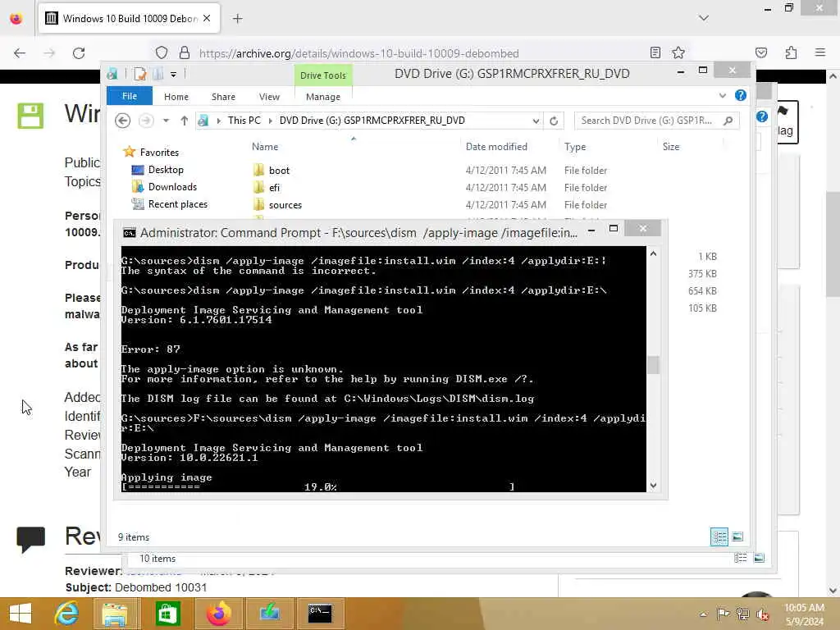This screenshot has width=840, height=630.
Task: Open Explorer help question mark icon
Action: pos(741,95)
